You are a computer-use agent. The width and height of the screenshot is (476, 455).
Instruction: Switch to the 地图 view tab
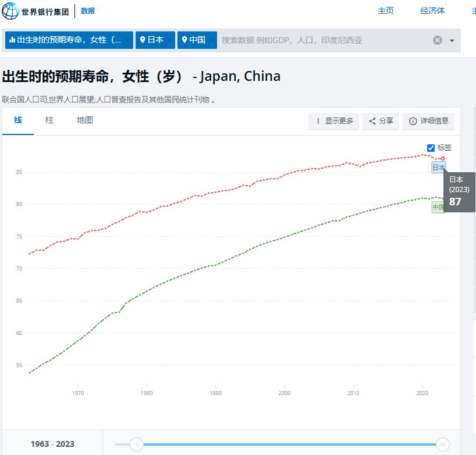(84, 120)
